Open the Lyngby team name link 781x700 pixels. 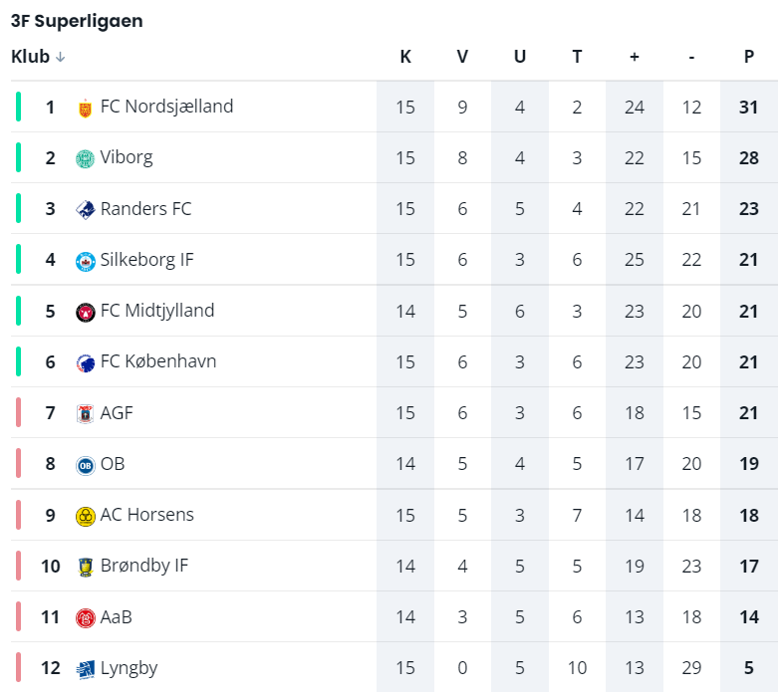click(129, 668)
